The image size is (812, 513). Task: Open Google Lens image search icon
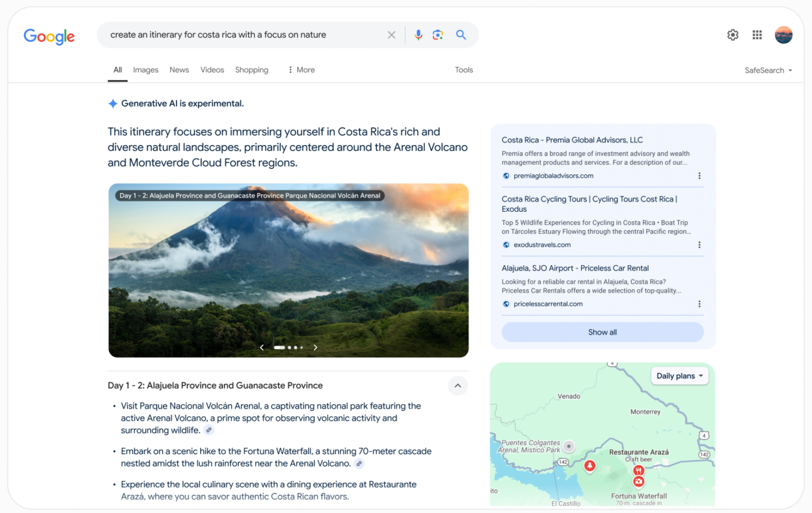tap(438, 34)
